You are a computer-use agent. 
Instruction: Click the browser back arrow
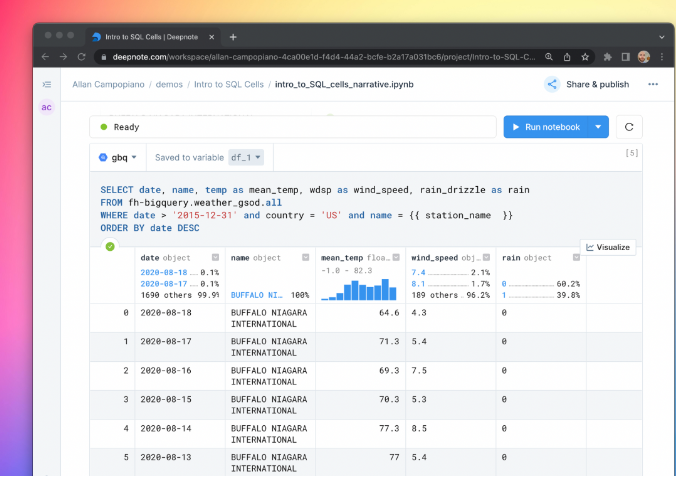click(45, 57)
